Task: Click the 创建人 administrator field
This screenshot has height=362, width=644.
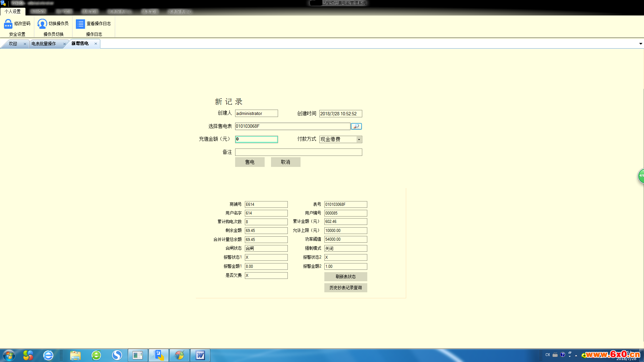Action: point(257,114)
